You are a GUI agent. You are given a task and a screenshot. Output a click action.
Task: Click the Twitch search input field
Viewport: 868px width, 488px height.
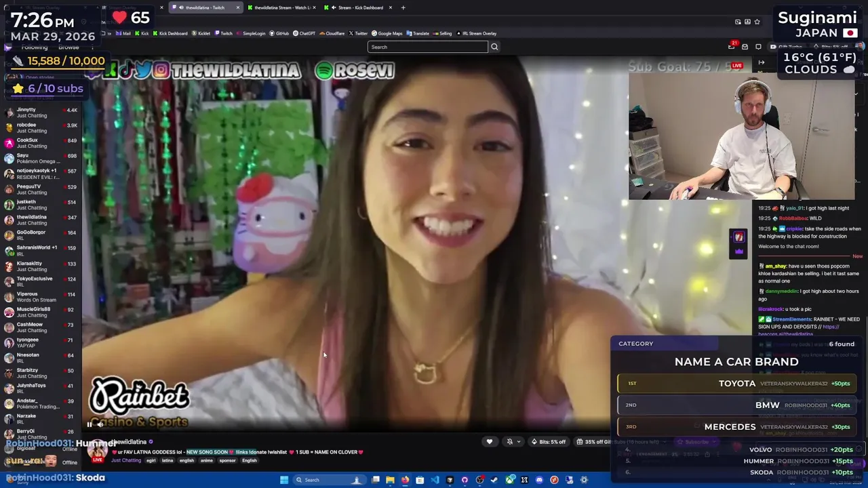(x=427, y=47)
